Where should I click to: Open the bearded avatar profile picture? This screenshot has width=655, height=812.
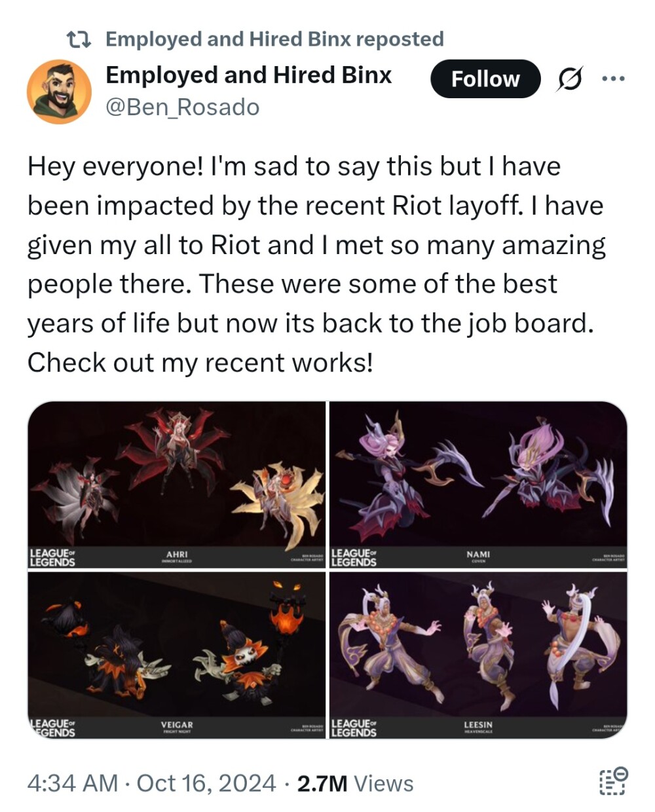tap(59, 92)
